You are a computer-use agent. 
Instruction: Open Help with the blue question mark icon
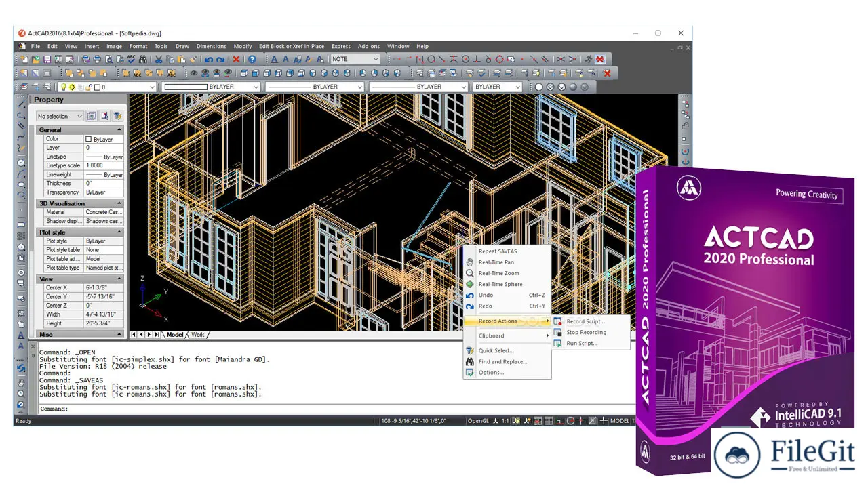tap(252, 59)
